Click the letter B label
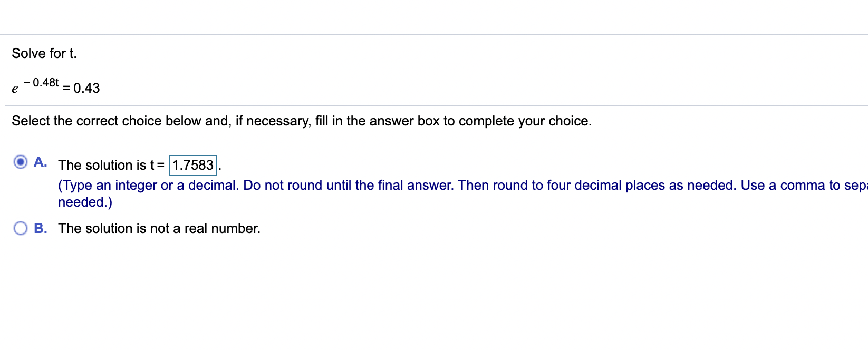 tap(41, 228)
